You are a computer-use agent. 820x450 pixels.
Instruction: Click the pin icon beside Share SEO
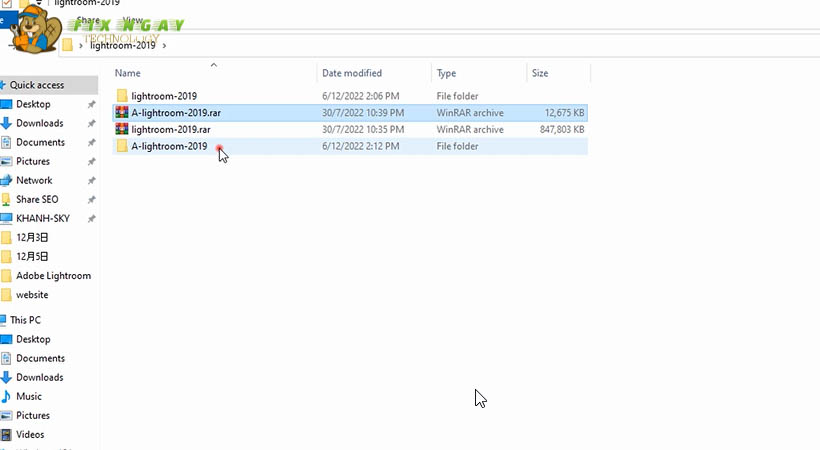91,200
